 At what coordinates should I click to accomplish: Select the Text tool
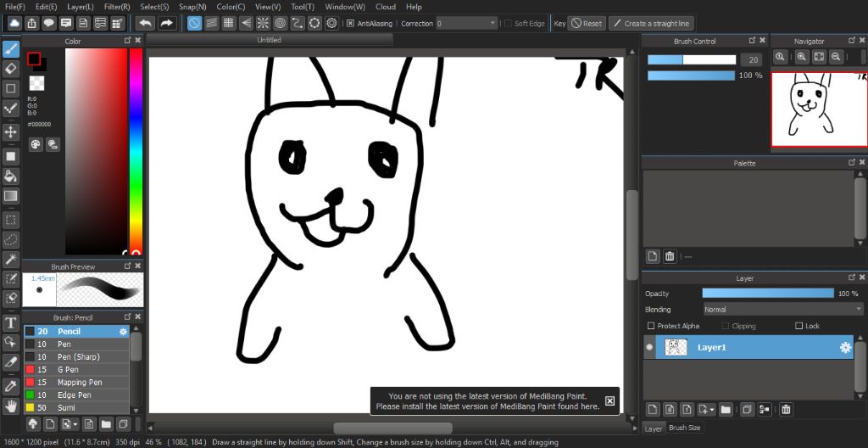point(11,322)
